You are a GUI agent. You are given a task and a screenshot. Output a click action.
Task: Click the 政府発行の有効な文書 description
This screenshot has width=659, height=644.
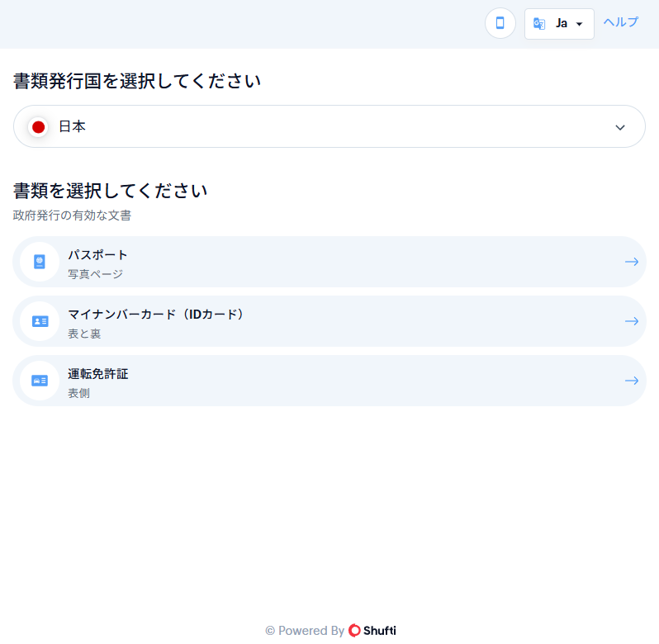tap(73, 215)
